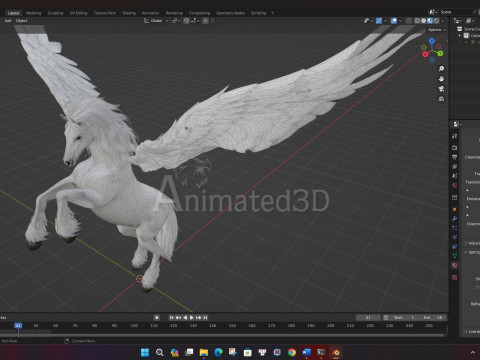Open the Options dropdown in viewport
The width and height of the screenshot is (480, 360).
tap(437, 30)
